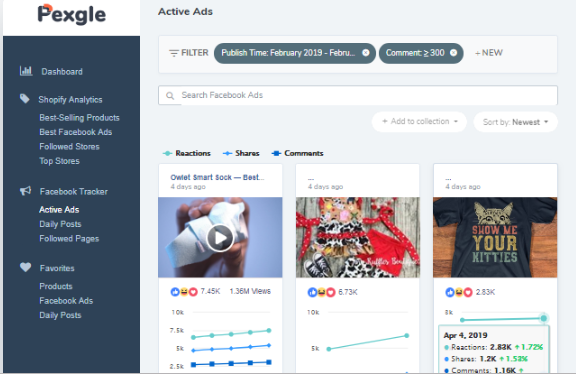The image size is (576, 375).
Task: Go to Followed Pages menu item
Action: 69,239
